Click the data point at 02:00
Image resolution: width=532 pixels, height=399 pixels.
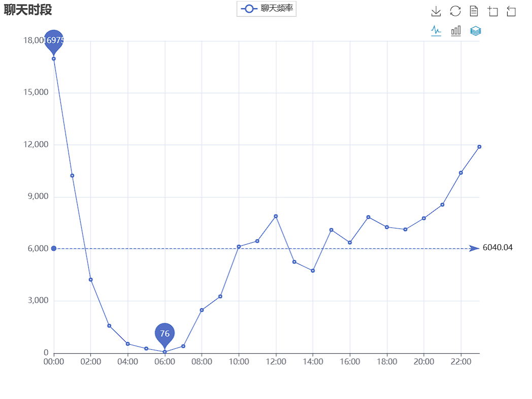(90, 280)
